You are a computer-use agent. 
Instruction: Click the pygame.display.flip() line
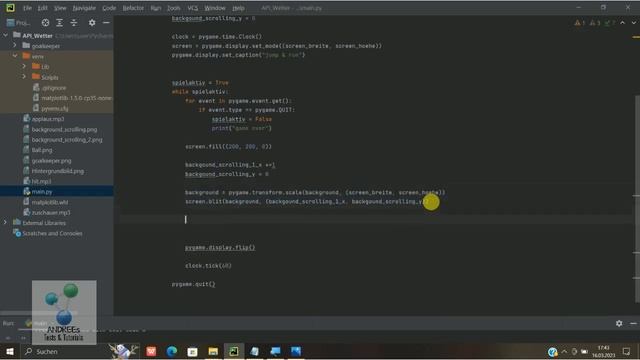(x=220, y=247)
